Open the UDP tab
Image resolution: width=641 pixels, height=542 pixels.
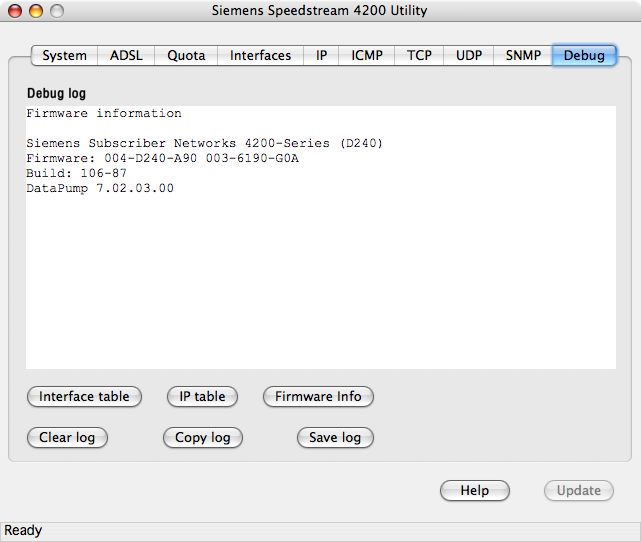[469, 55]
